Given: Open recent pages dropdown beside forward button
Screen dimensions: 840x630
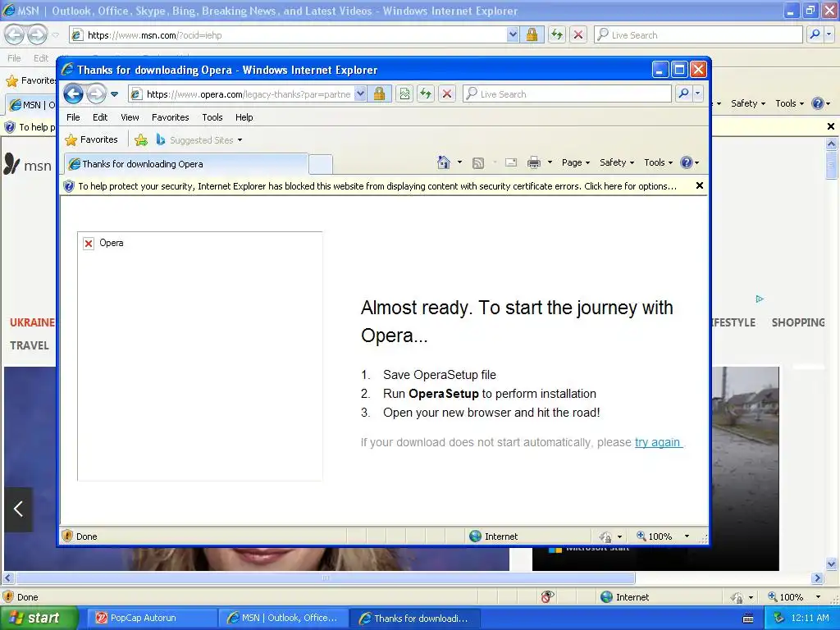Looking at the screenshot, I should click(114, 94).
